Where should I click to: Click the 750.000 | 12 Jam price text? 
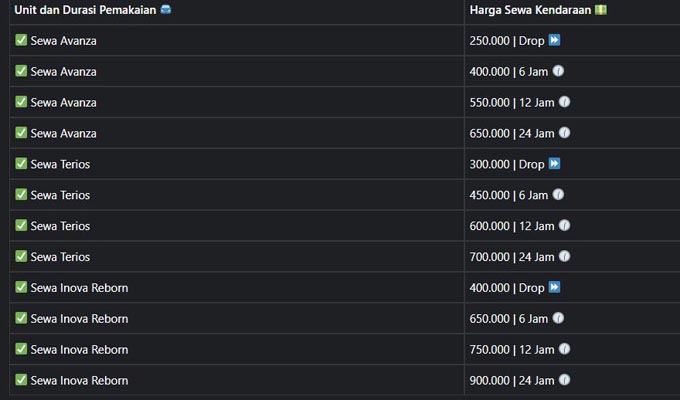[x=512, y=350]
